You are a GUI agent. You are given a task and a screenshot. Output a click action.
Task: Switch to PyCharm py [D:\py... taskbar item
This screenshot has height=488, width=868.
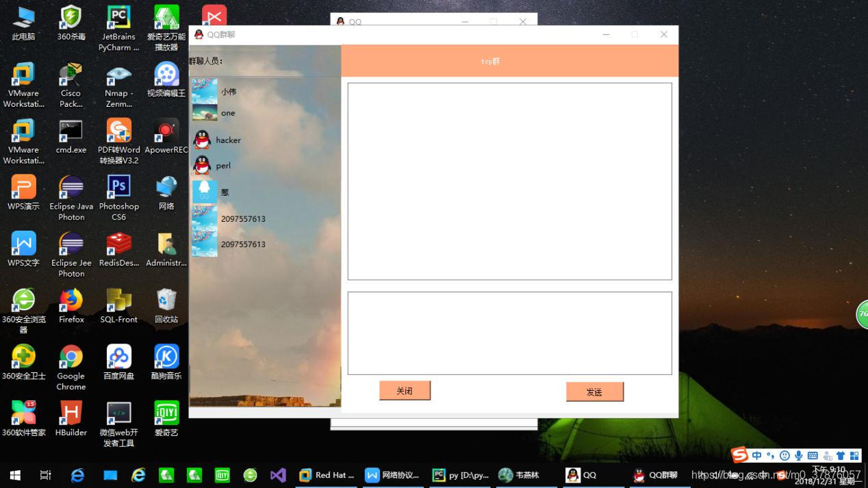coord(460,474)
